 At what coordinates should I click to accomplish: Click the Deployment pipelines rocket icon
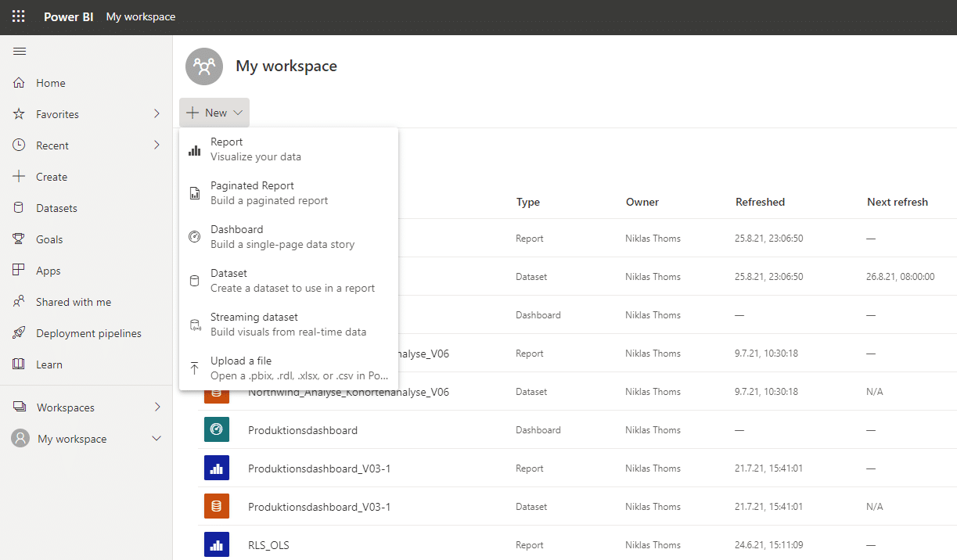tap(20, 333)
